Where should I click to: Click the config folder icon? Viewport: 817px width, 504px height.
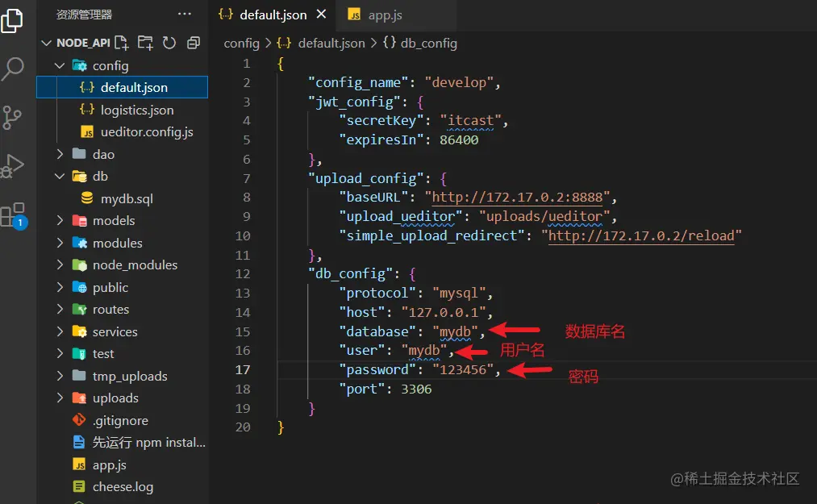pos(79,65)
